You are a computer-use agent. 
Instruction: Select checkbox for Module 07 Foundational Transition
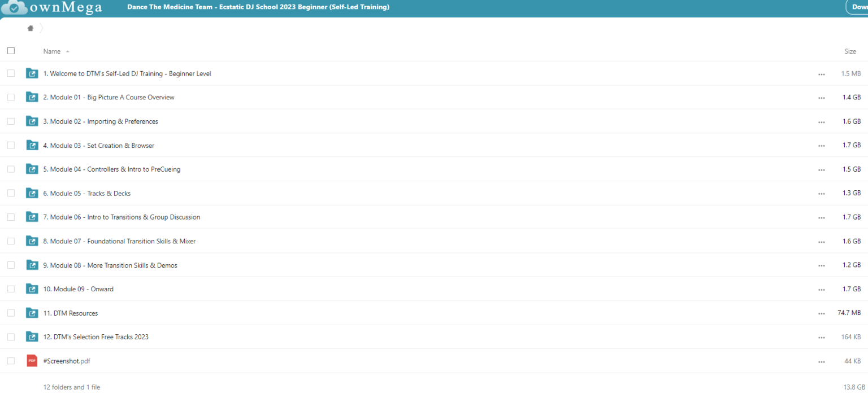11,241
